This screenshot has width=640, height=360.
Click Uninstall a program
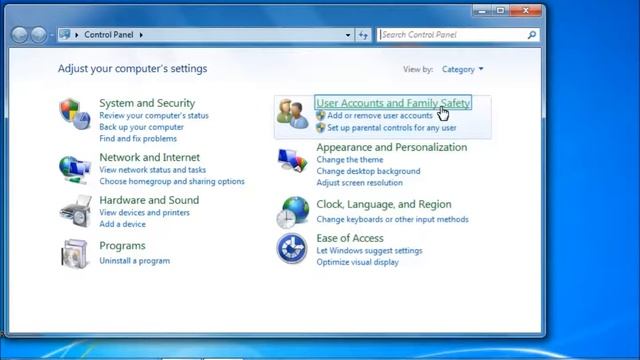134,260
